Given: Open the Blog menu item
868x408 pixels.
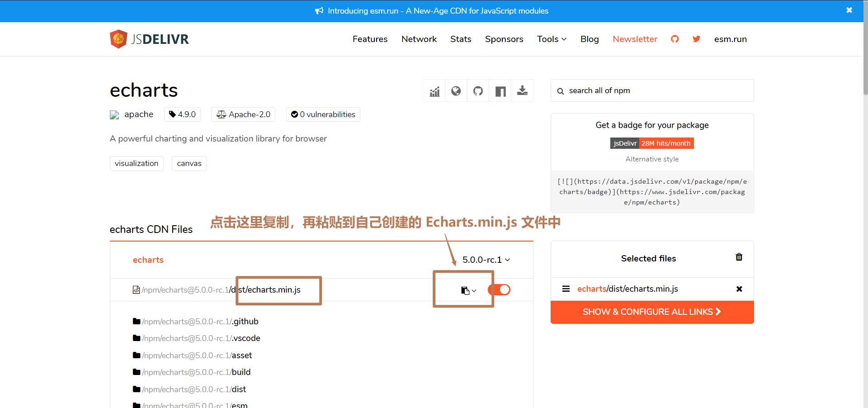Looking at the screenshot, I should [x=590, y=39].
